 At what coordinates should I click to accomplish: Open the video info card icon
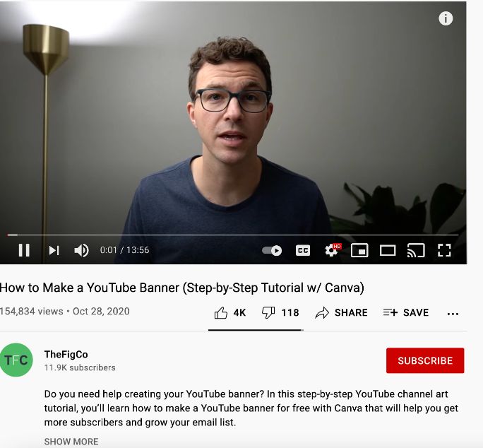click(x=446, y=18)
